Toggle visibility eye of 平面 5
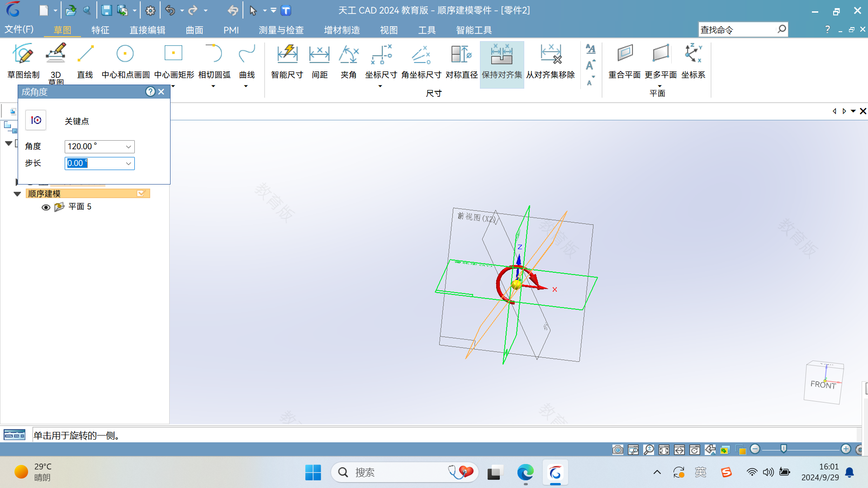Screen dimensions: 868x488 (x=46, y=207)
